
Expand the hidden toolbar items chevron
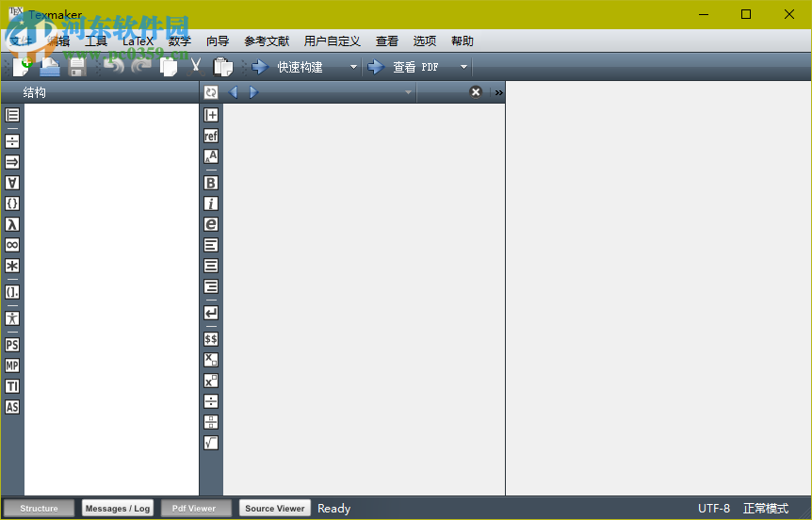[x=498, y=92]
